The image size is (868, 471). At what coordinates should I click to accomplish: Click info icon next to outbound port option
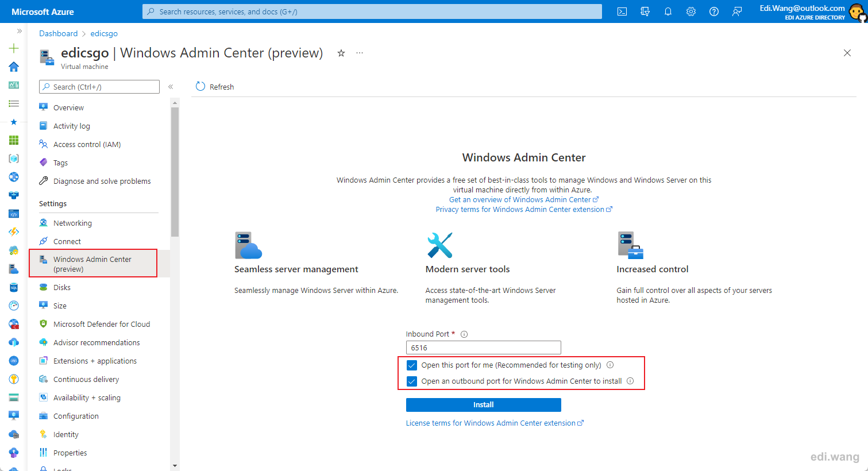click(630, 381)
